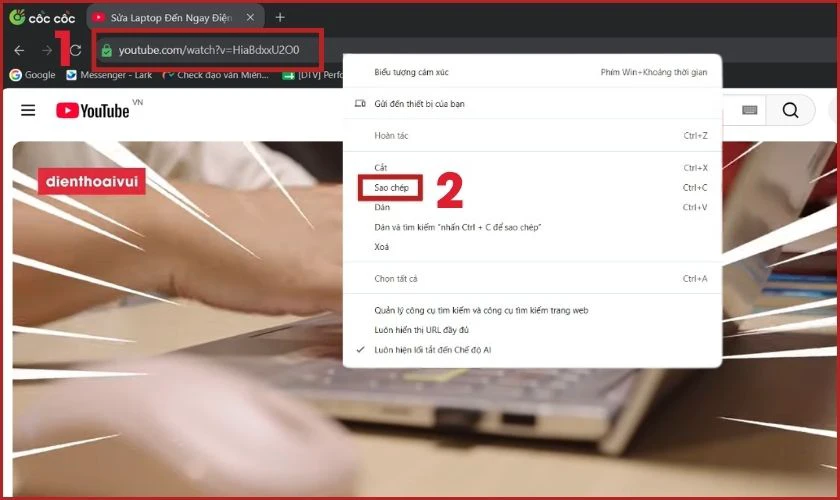Toggle Luôn hiển thị URL đầy đủ
Image resolution: width=840 pixels, height=500 pixels.
(x=532, y=330)
